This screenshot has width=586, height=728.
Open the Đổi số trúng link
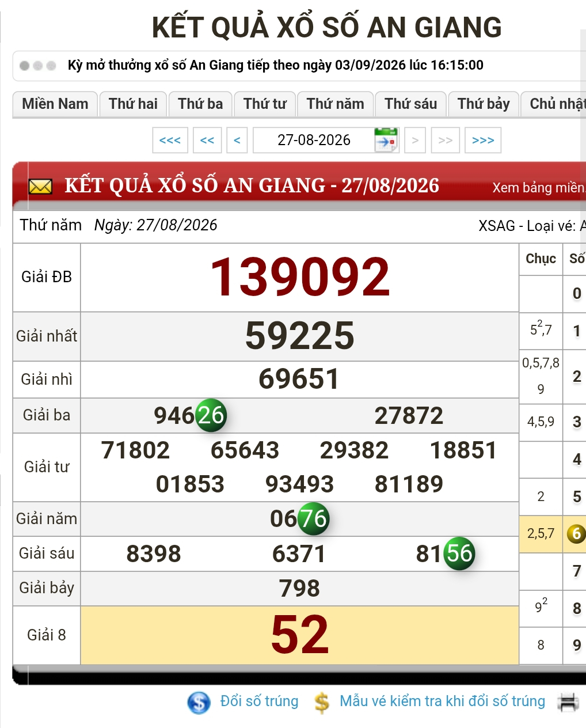click(x=259, y=701)
